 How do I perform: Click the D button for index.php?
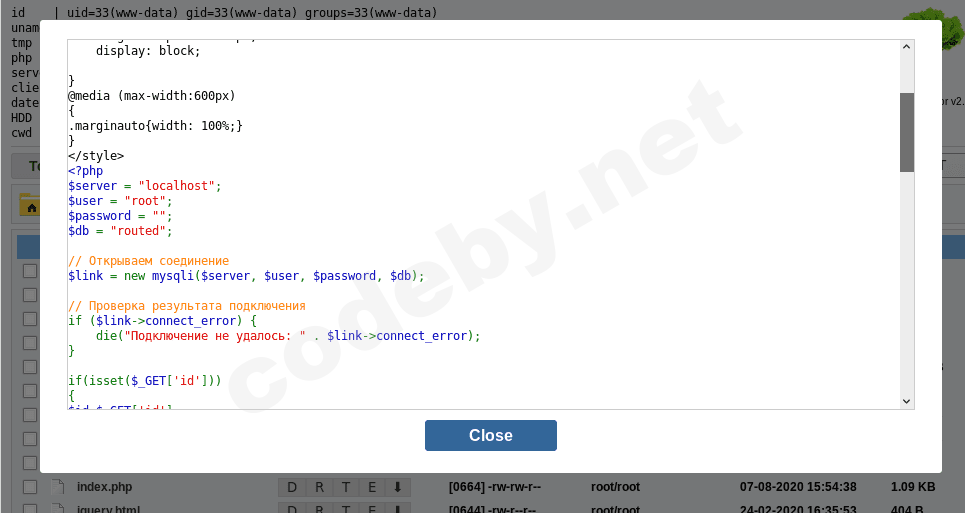point(292,487)
